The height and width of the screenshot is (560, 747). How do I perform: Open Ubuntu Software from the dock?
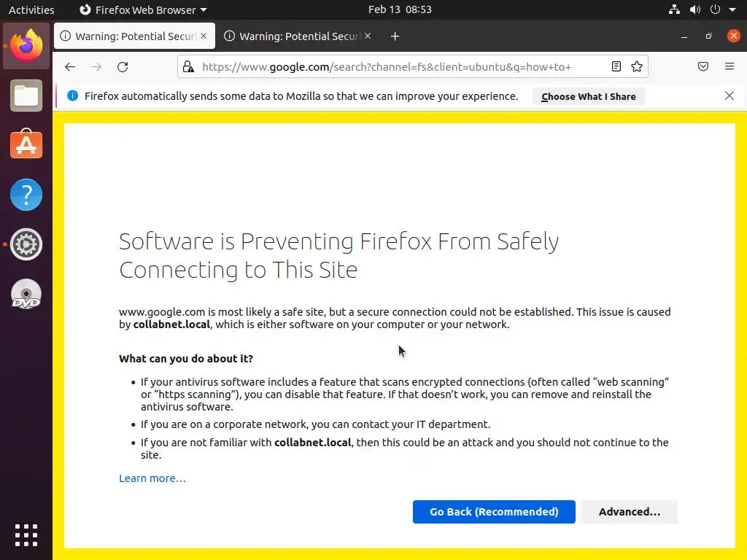(x=26, y=145)
